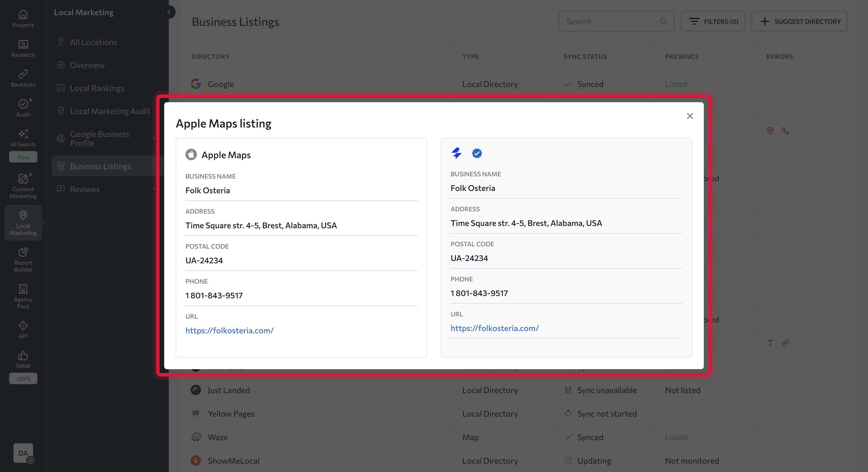Click Just Landed Sync unavailable status
Image resolution: width=868 pixels, height=472 pixels.
click(601, 390)
